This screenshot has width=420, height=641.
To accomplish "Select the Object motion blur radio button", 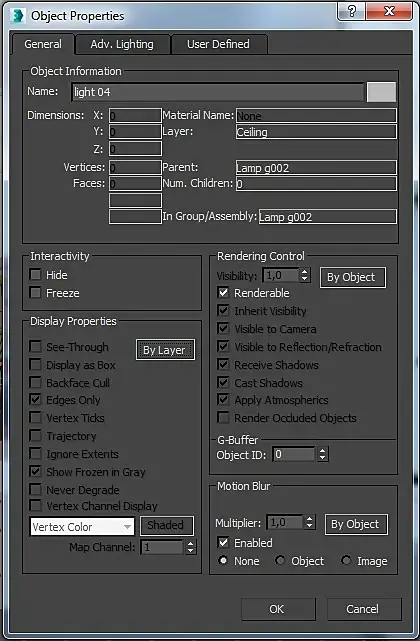I will (280, 560).
